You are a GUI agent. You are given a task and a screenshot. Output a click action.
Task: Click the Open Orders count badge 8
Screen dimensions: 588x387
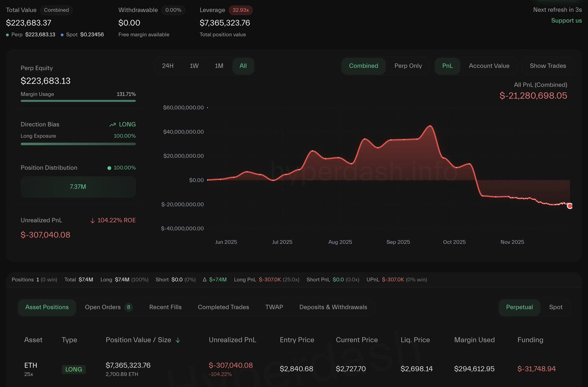coord(128,307)
